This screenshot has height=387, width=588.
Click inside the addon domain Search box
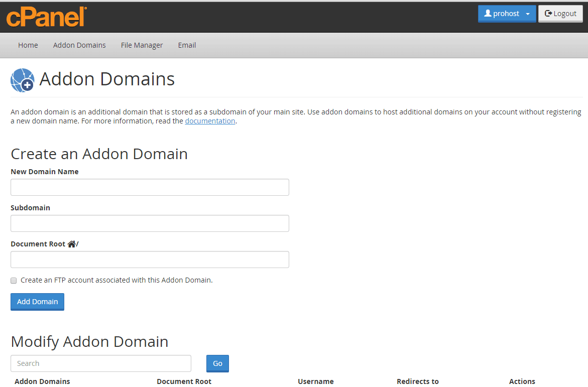click(x=100, y=363)
